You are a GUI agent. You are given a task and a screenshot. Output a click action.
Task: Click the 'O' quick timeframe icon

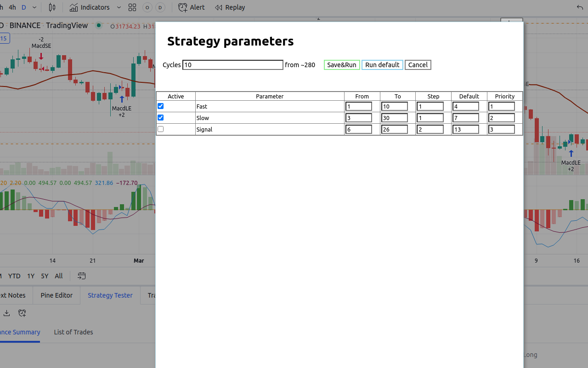(147, 7)
